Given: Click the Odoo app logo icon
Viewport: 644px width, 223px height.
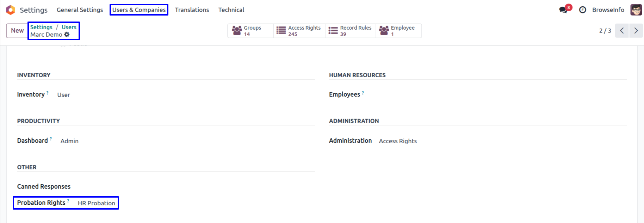Looking at the screenshot, I should (11, 10).
